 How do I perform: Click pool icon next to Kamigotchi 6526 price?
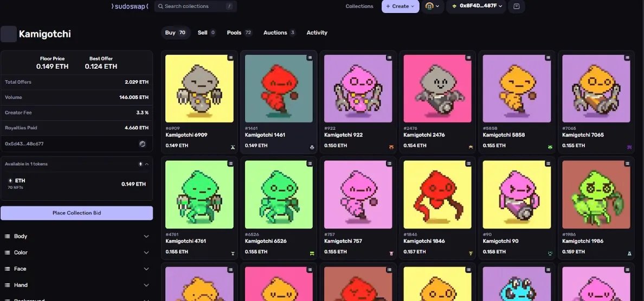pyautogui.click(x=312, y=253)
